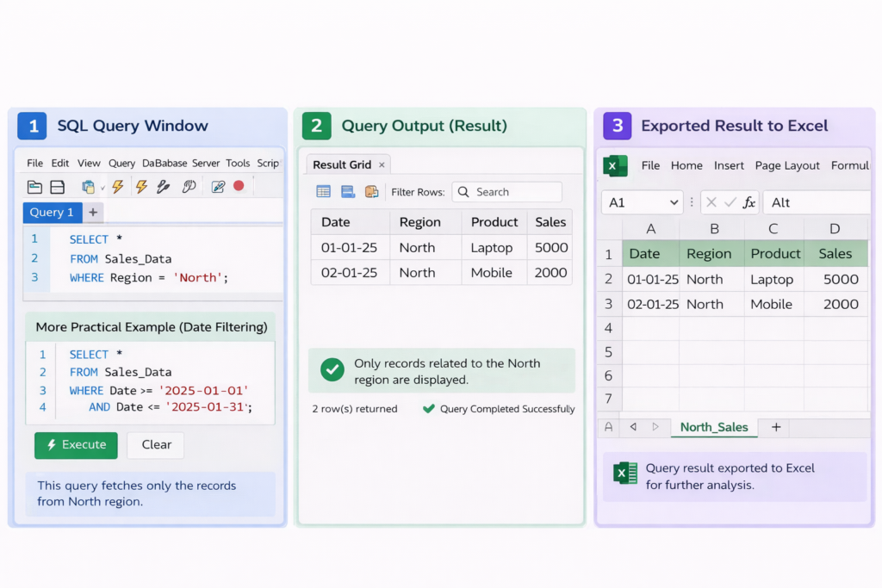Open the Excel Home tab
The width and height of the screenshot is (882, 588).
686,166
